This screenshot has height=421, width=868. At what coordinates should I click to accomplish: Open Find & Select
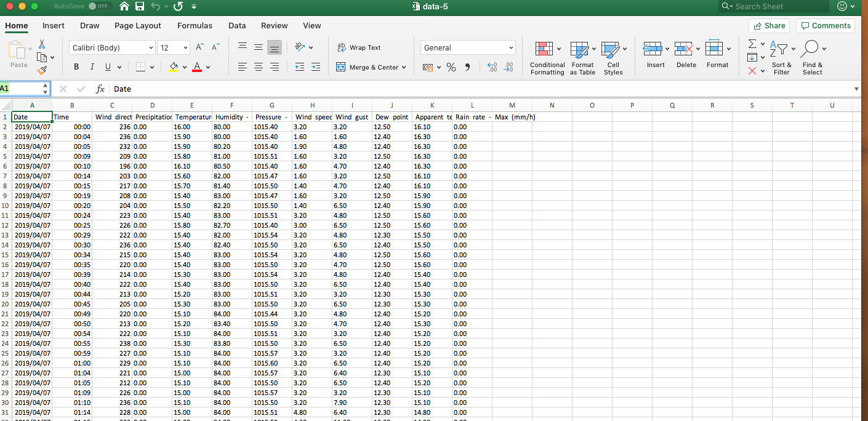813,58
